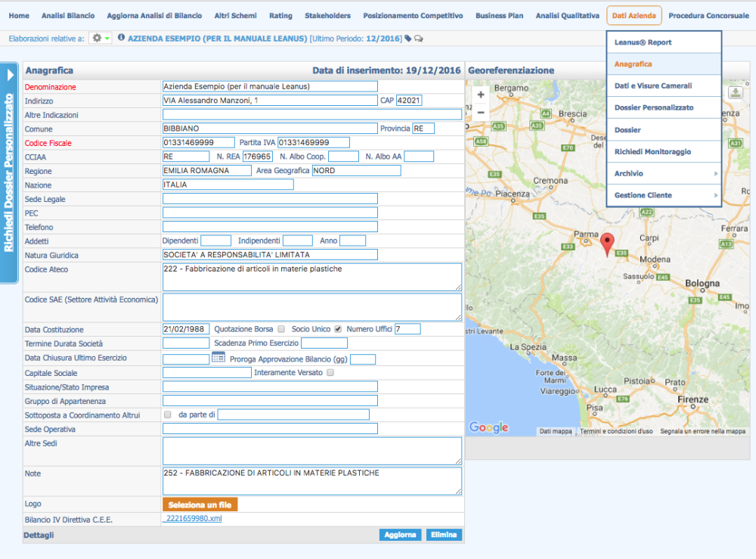Click the Dettagli section header
This screenshot has height=559, width=756.
point(39,535)
